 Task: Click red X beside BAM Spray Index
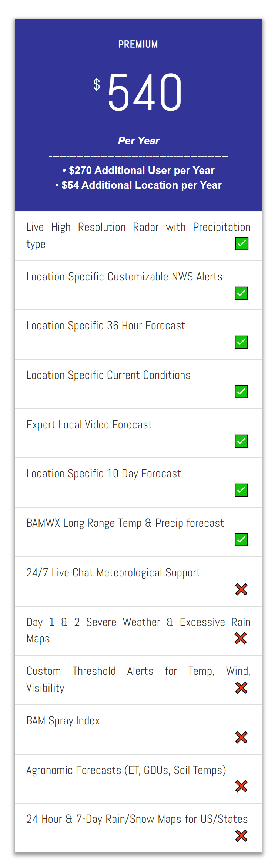241,737
